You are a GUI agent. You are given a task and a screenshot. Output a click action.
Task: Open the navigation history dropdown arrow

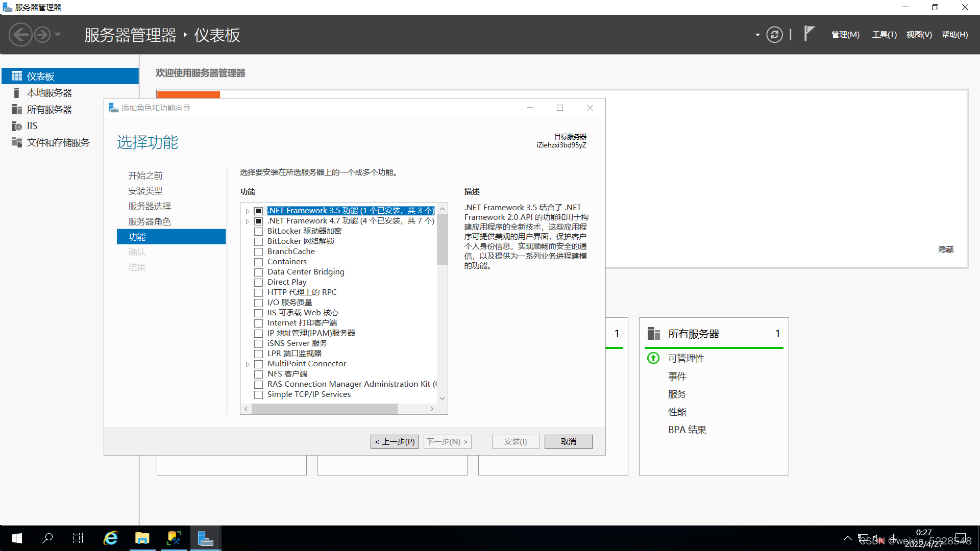[x=58, y=35]
